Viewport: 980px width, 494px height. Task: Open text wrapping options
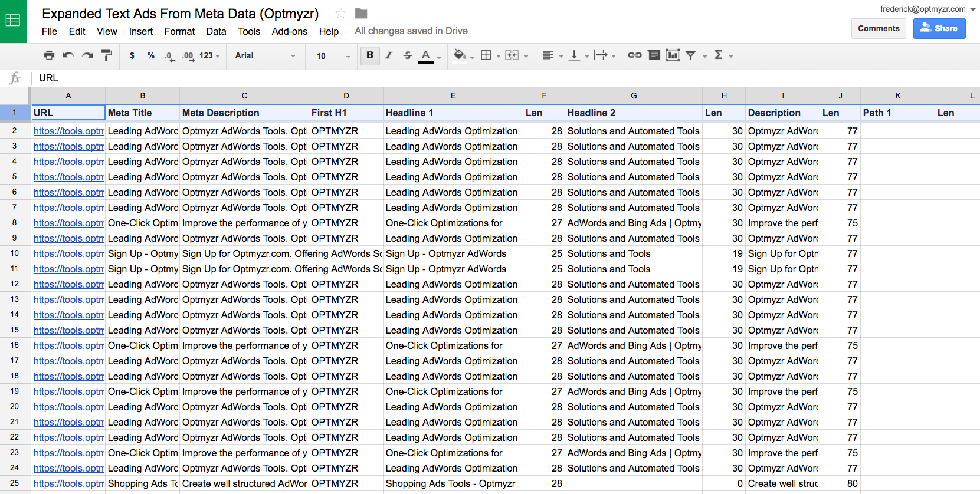click(605, 55)
